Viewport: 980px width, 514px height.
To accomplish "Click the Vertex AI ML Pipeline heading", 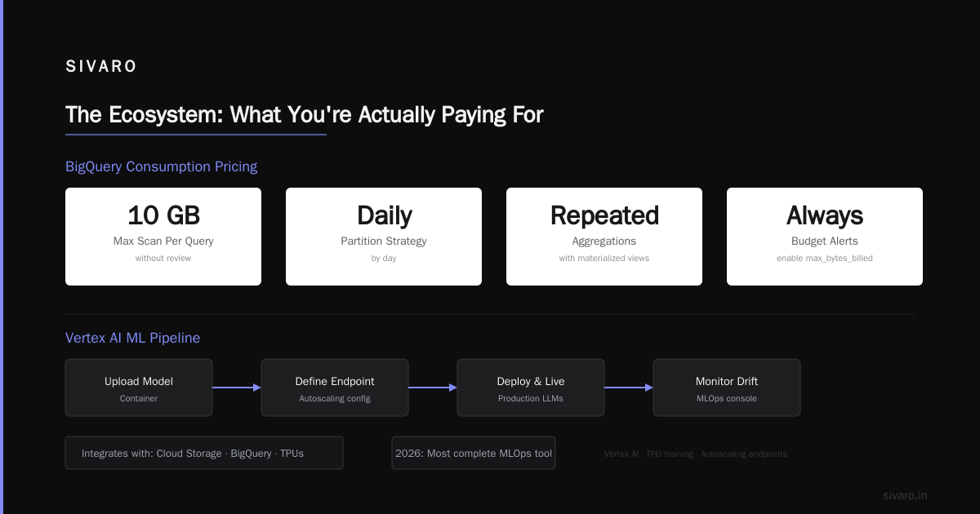I will coord(133,338).
